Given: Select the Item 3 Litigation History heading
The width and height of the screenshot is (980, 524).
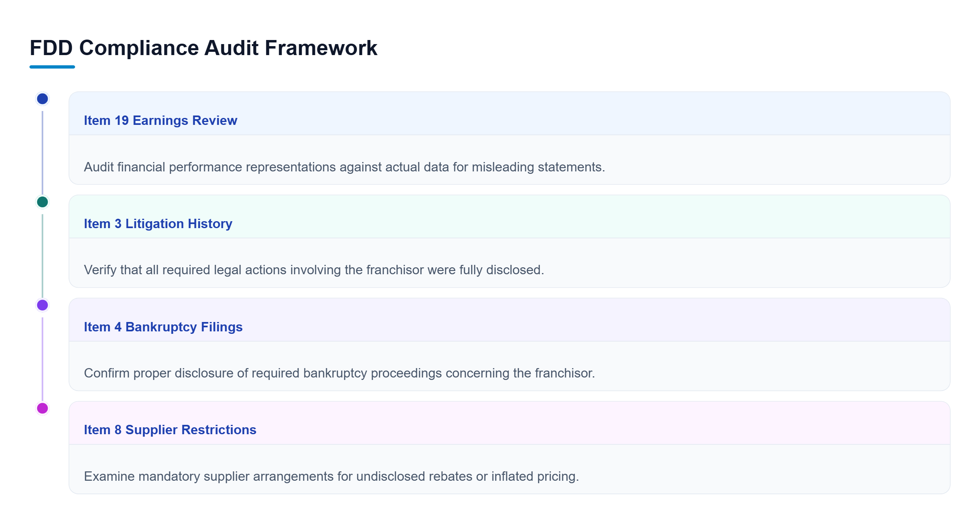Looking at the screenshot, I should click(158, 224).
